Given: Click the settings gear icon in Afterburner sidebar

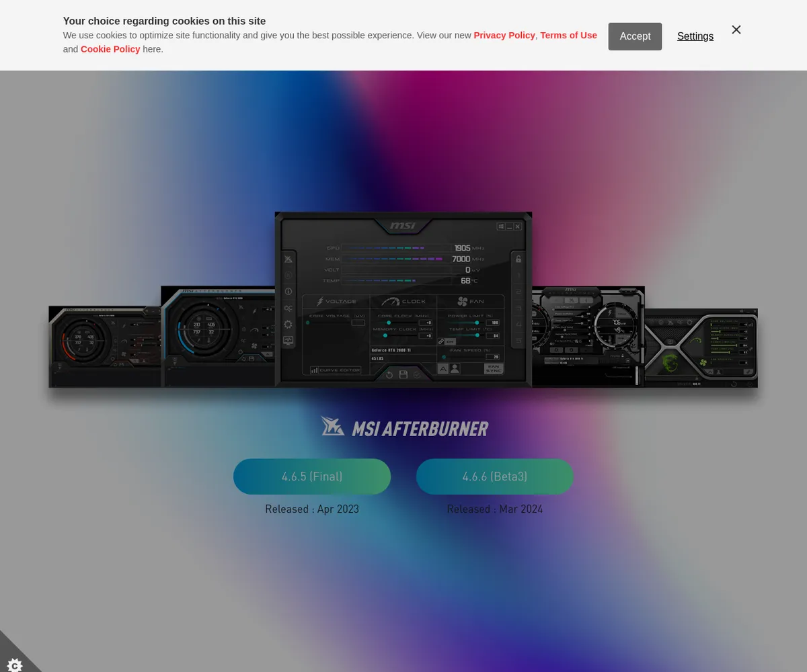Looking at the screenshot, I should coord(289,325).
